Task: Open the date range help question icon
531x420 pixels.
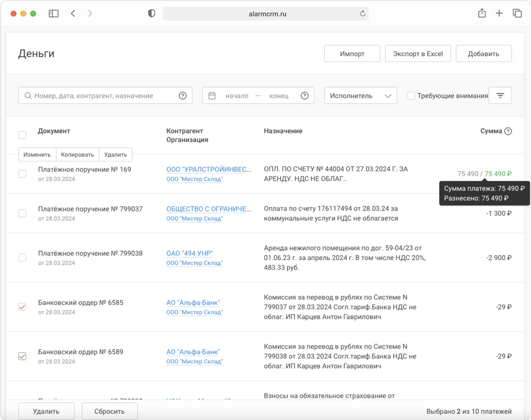Action: [304, 96]
